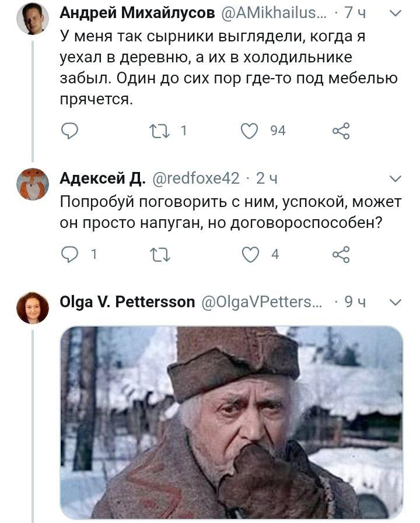420x523 pixels.
Task: Open the name link above the syrniki tweet
Action: (x=137, y=12)
